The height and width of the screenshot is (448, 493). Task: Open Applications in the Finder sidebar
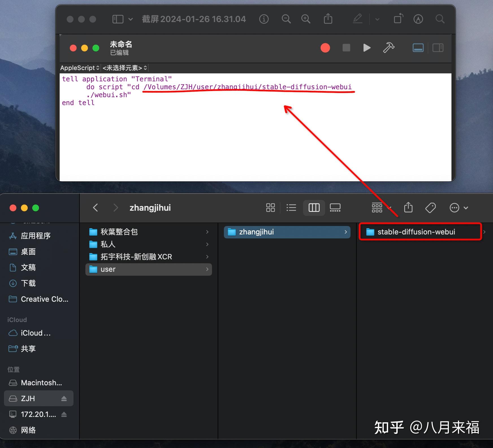(x=39, y=236)
